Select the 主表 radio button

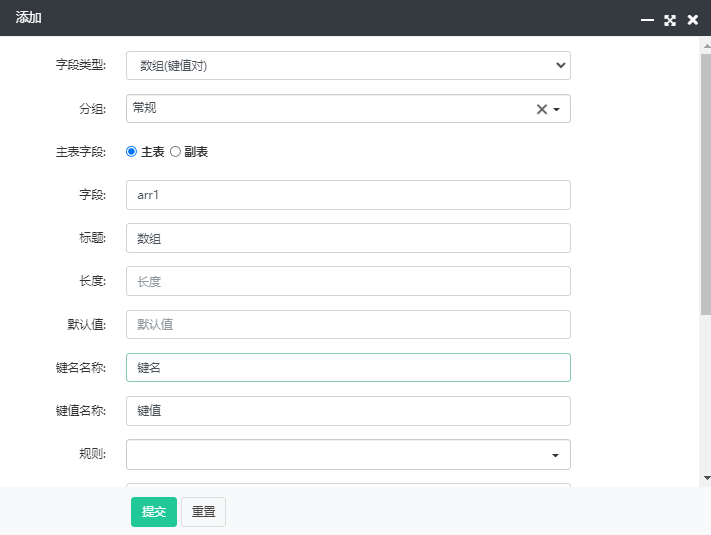point(131,151)
